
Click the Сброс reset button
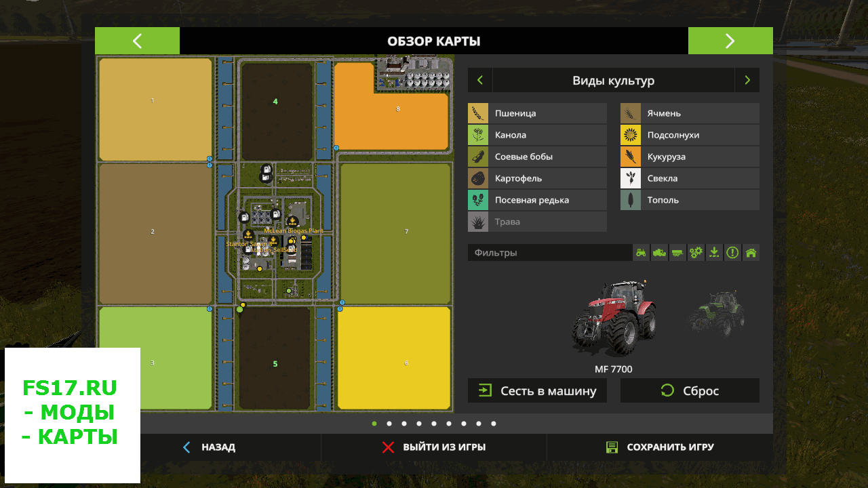coord(690,390)
